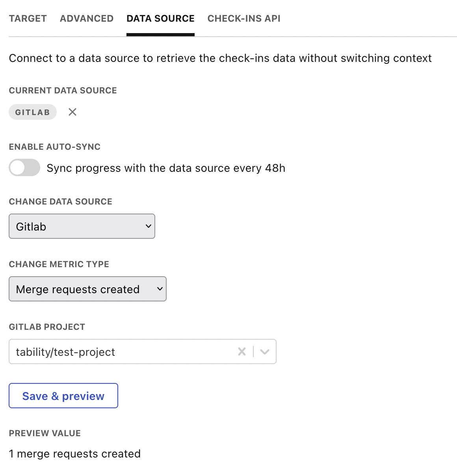This screenshot has width=457, height=476.
Task: Click the Change Metric Type label
Action: [x=59, y=264]
